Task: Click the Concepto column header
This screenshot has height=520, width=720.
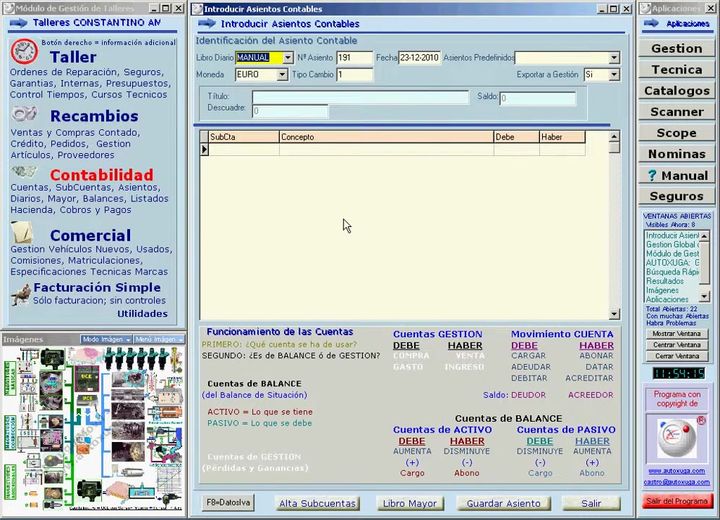Action: click(x=386, y=137)
